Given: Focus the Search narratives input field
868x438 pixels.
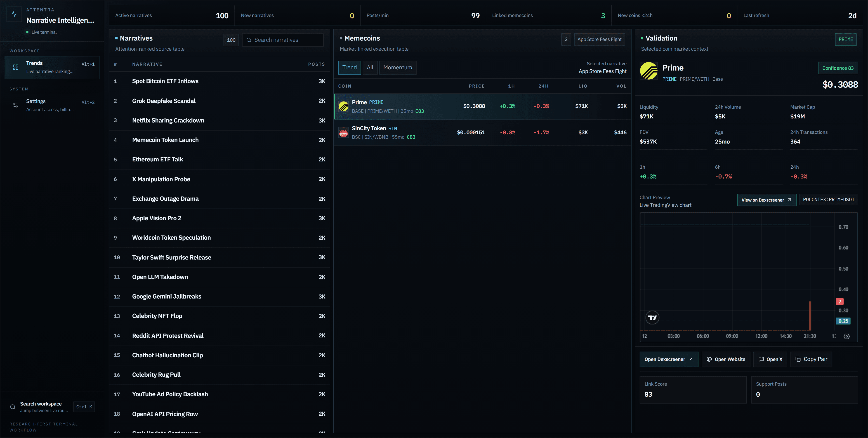Looking at the screenshot, I should pos(283,40).
